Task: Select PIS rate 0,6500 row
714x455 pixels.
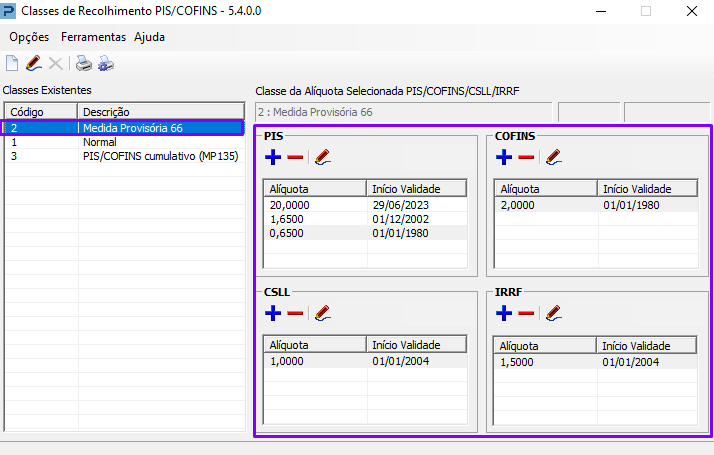Action: click(365, 233)
